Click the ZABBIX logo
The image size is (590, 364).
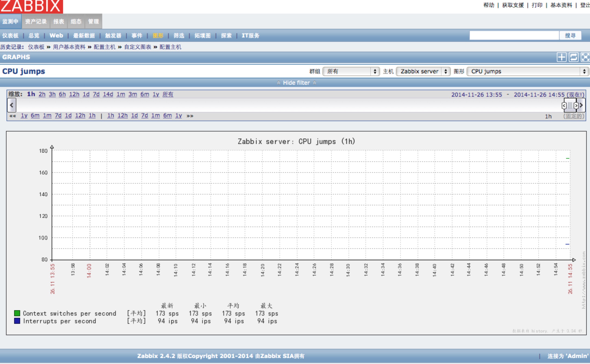pyautogui.click(x=31, y=6)
